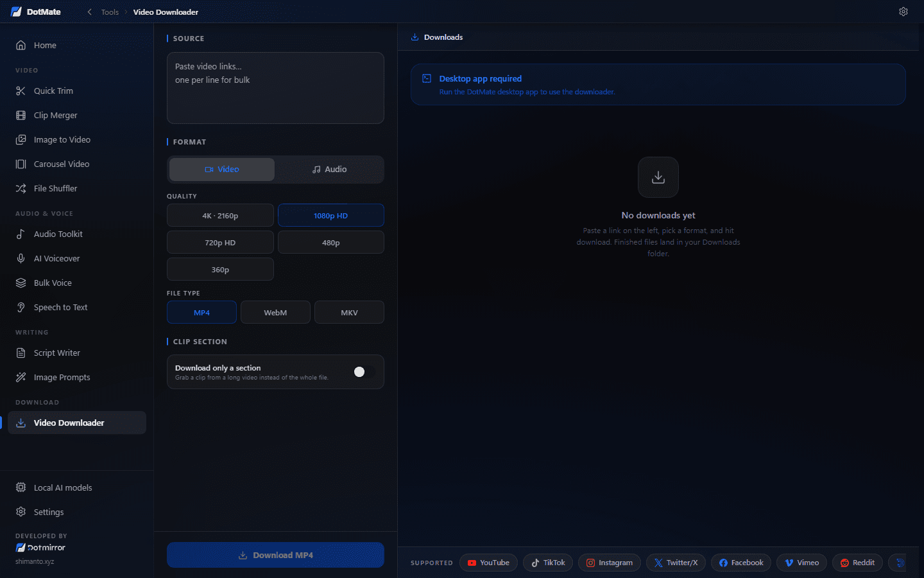924x578 pixels.
Task: Set file type to WebM
Action: pyautogui.click(x=275, y=313)
